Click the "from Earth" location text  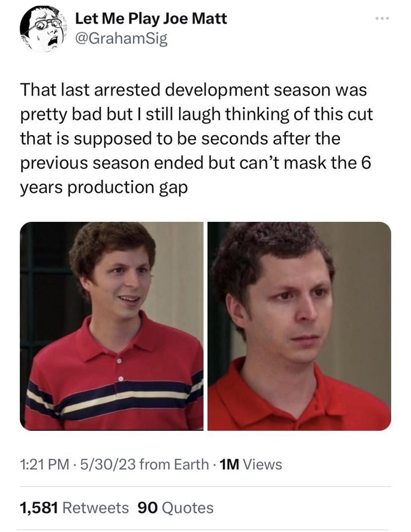coord(174,465)
